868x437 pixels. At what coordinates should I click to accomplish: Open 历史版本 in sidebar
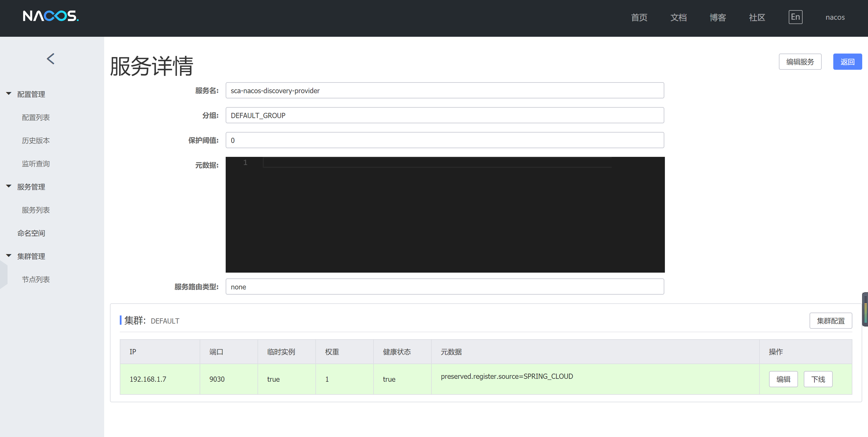[x=36, y=140]
